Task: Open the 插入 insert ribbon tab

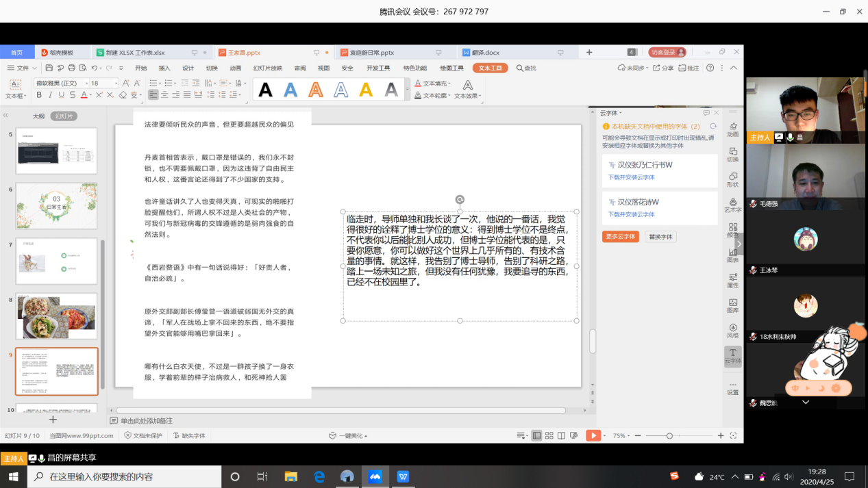Action: tap(164, 68)
